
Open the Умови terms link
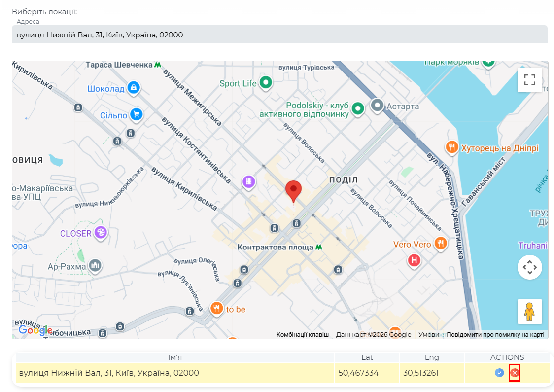click(428, 334)
